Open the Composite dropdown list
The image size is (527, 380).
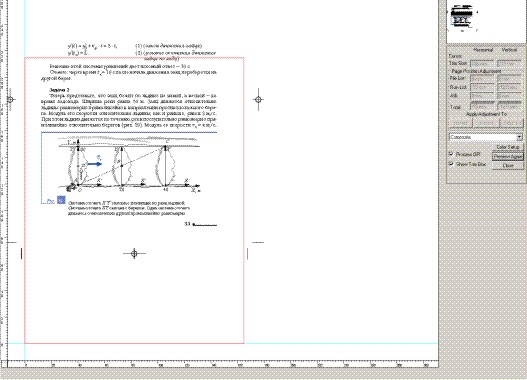(486, 137)
